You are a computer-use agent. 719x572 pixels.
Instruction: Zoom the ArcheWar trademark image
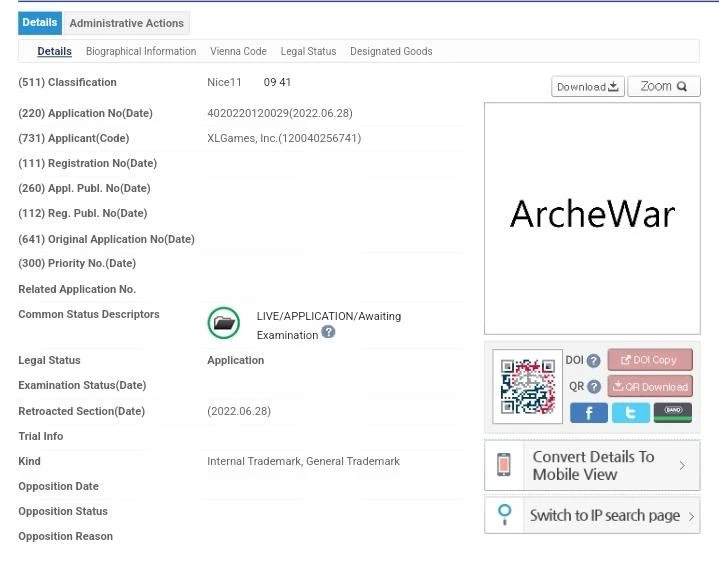(x=664, y=87)
